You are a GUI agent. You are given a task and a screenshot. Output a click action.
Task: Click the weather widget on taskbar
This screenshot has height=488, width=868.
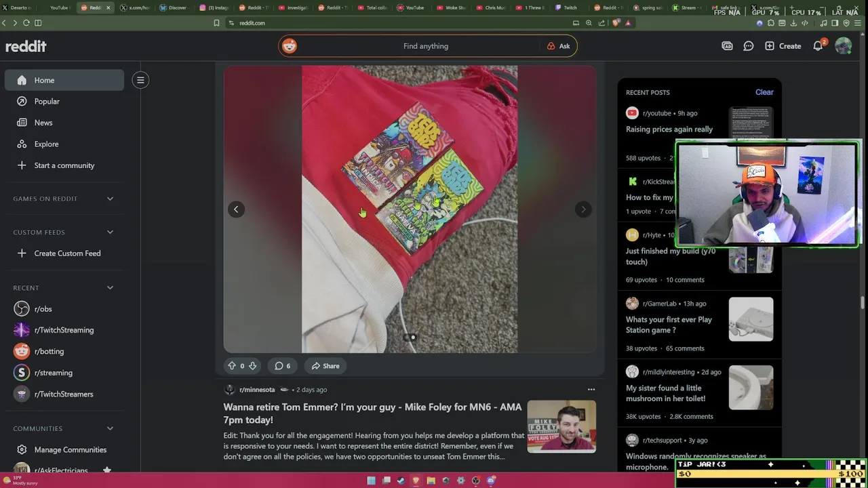click(20, 481)
